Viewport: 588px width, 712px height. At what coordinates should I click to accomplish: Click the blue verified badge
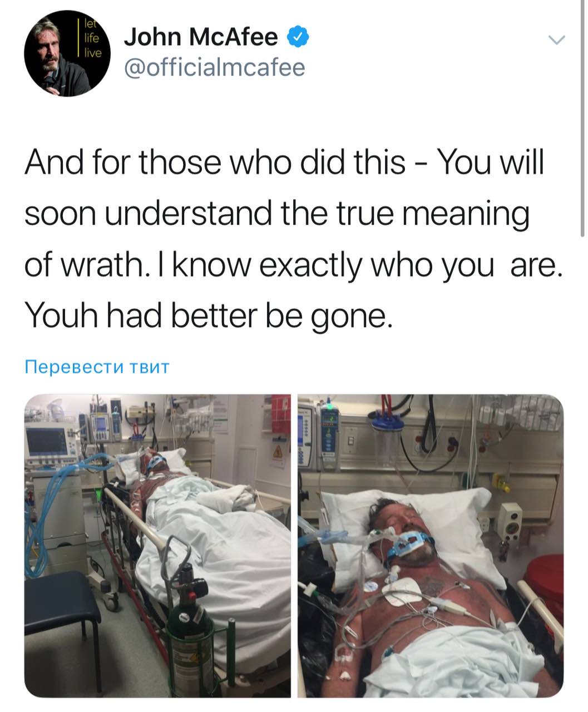tap(298, 37)
